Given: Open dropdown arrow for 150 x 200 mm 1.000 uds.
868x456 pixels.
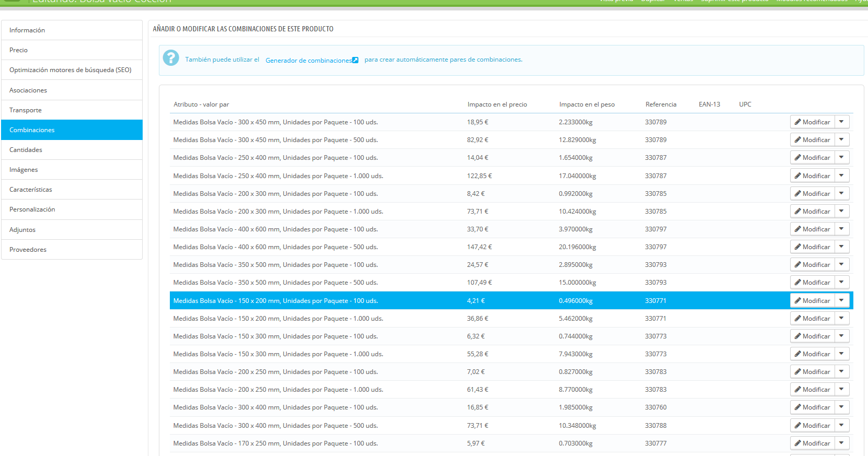Looking at the screenshot, I should [842, 319].
